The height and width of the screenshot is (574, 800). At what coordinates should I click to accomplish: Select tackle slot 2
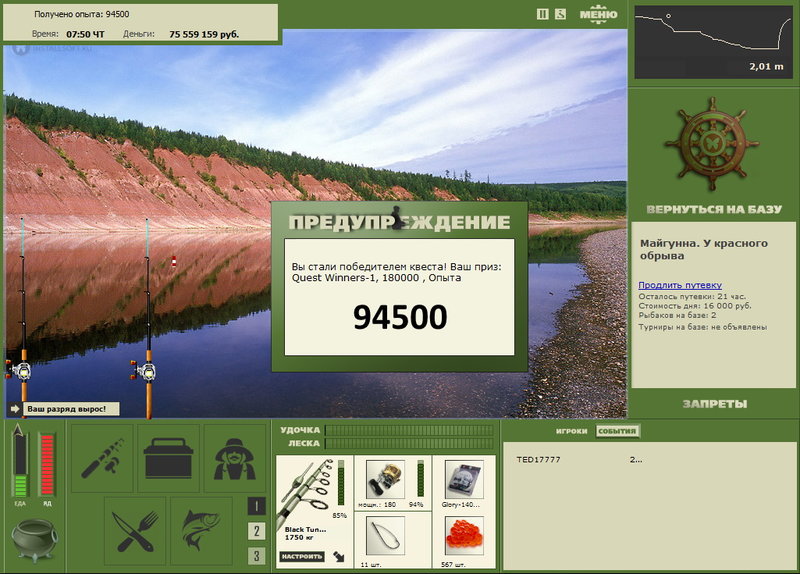[257, 531]
